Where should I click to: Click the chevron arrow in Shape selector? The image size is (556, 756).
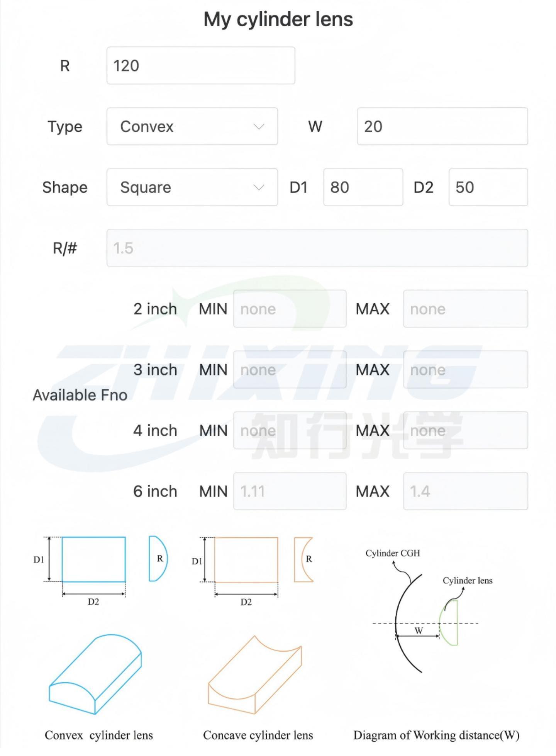tap(259, 187)
